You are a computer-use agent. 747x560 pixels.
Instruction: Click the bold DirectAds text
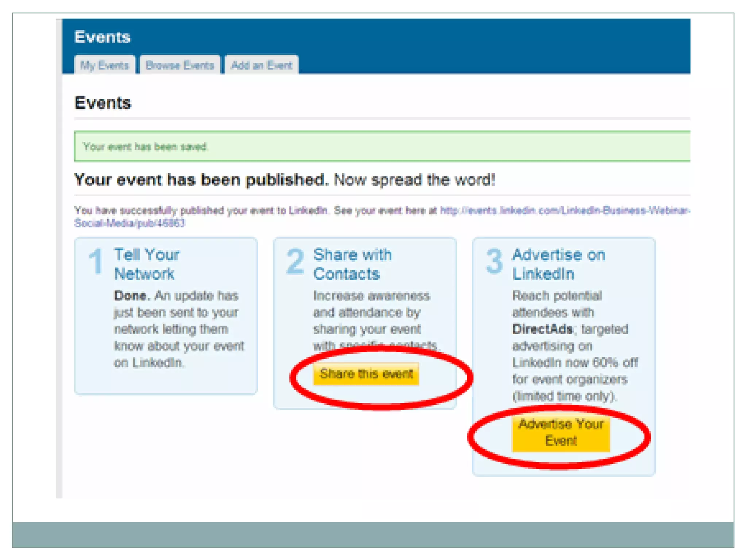pyautogui.click(x=542, y=329)
